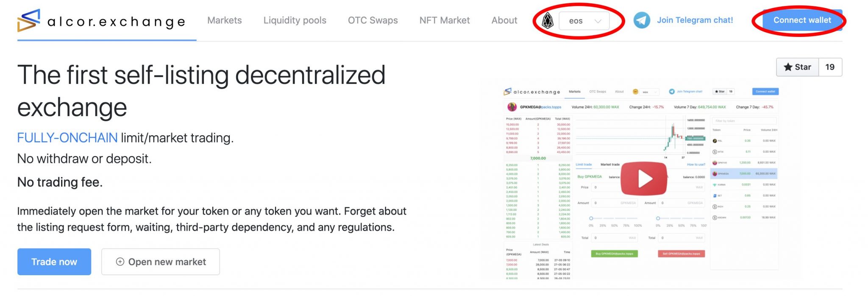Click the Join Telegram chat link

pyautogui.click(x=695, y=20)
